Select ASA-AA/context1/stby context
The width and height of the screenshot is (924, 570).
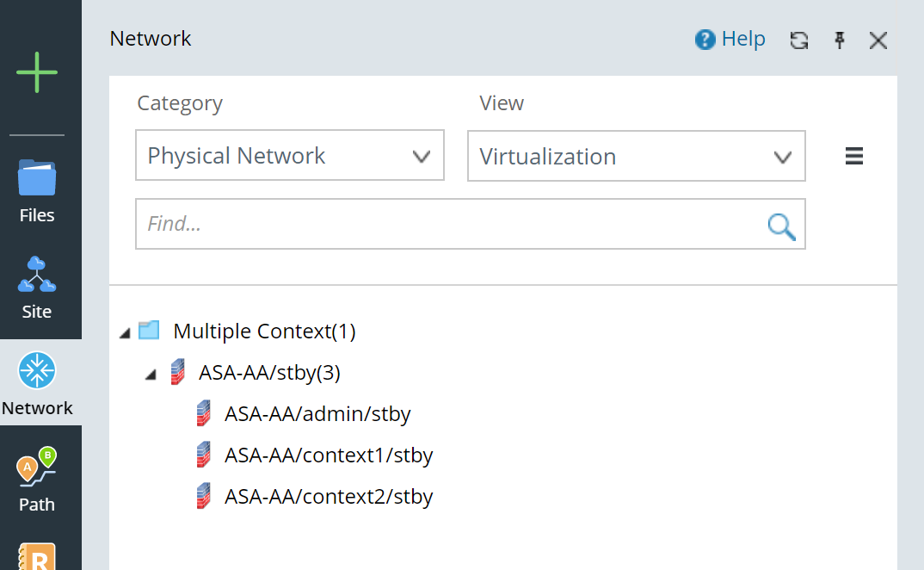[328, 455]
